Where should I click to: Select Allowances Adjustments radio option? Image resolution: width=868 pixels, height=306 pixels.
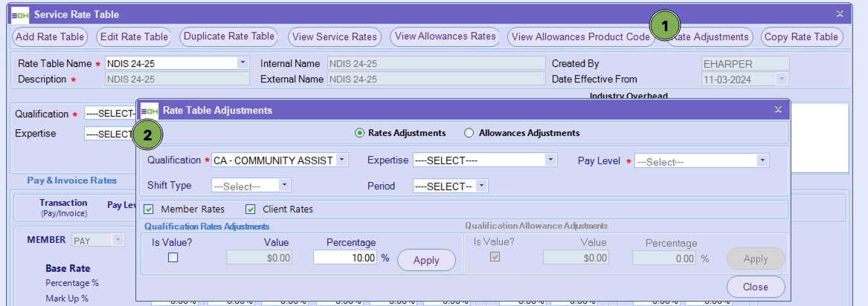(469, 133)
